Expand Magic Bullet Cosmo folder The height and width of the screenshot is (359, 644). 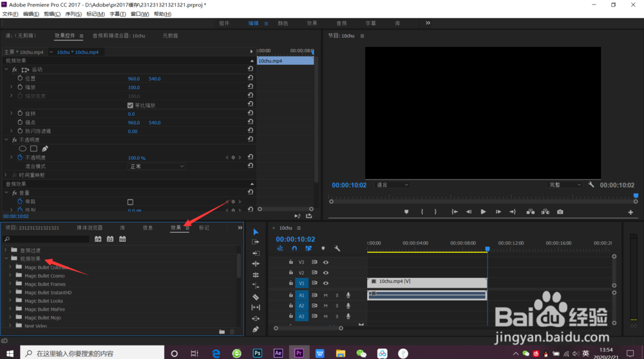coord(10,275)
